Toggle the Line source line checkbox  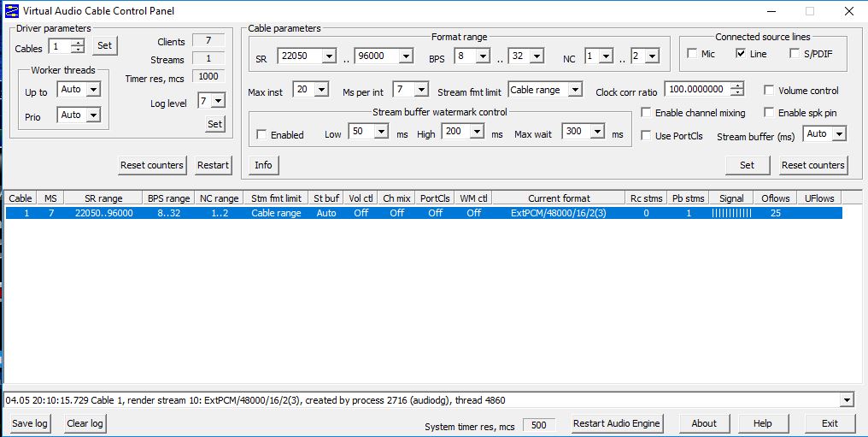[x=741, y=54]
